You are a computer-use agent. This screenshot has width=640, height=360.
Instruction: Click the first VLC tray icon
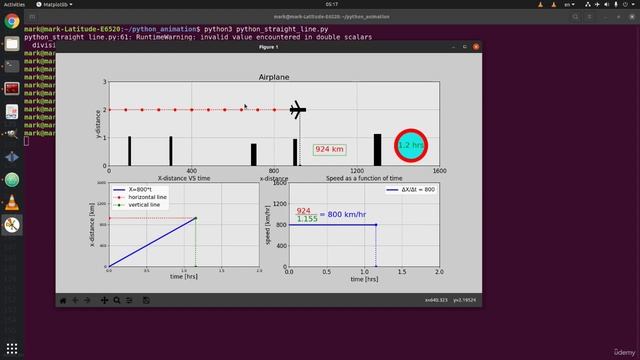(x=540, y=4)
